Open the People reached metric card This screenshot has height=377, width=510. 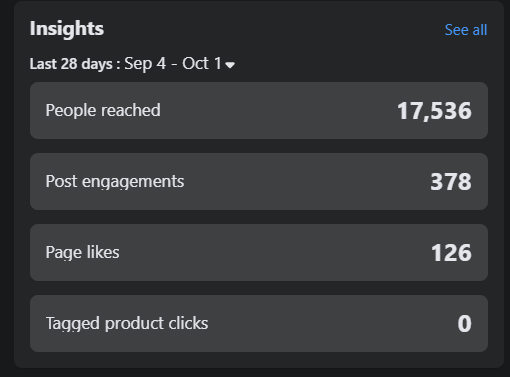pos(259,110)
